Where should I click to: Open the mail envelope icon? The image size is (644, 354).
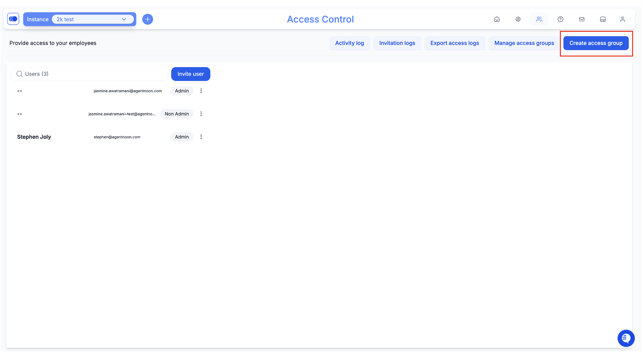581,19
